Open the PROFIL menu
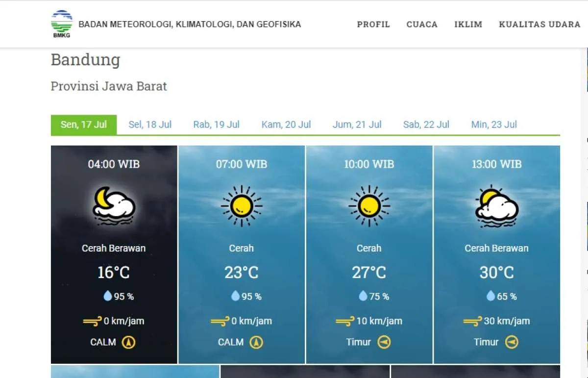This screenshot has width=588, height=378. 373,24
